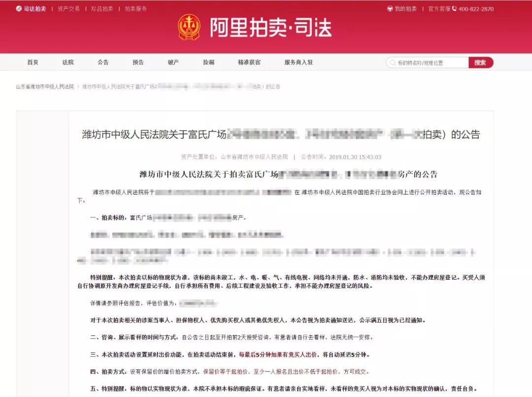Go to the 服务商入驻 nav item
This screenshot has width=532, height=397.
coord(299,63)
